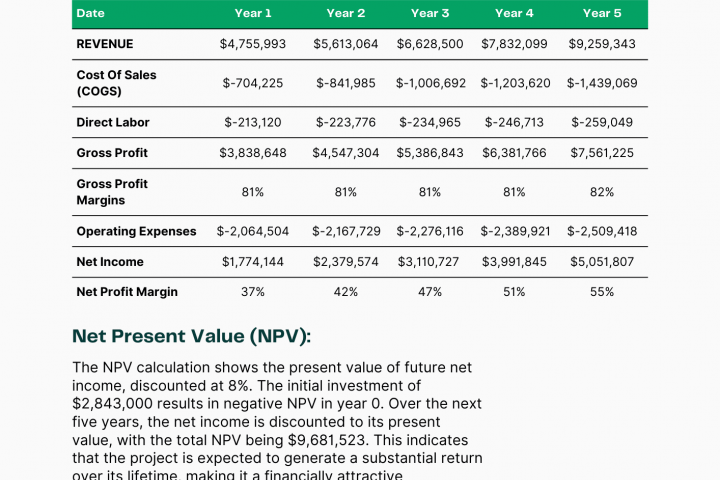Select Year 1 operating expenses $-2,064,504
The image size is (720, 480).
253,231
